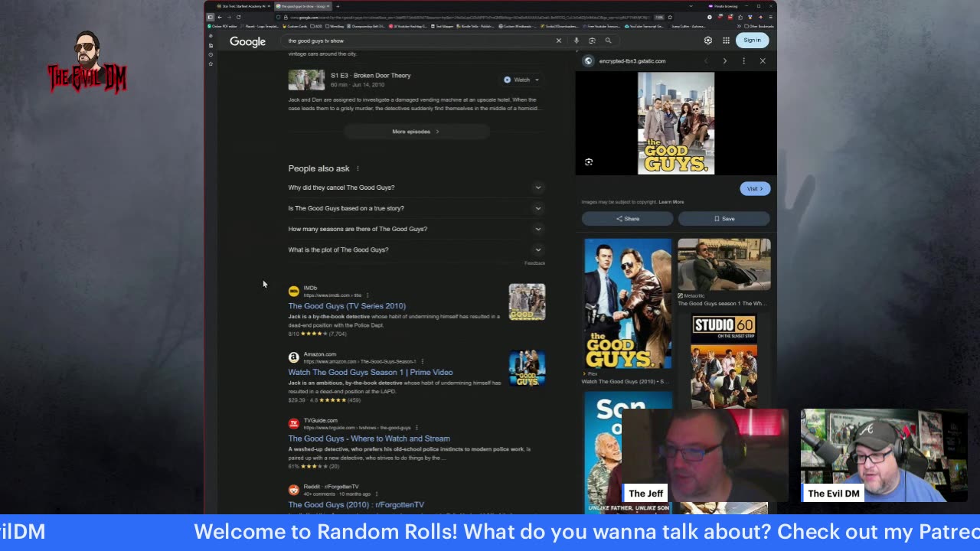The image size is (980, 551).
Task: Click the TVGuide.com site favicon
Action: click(293, 423)
